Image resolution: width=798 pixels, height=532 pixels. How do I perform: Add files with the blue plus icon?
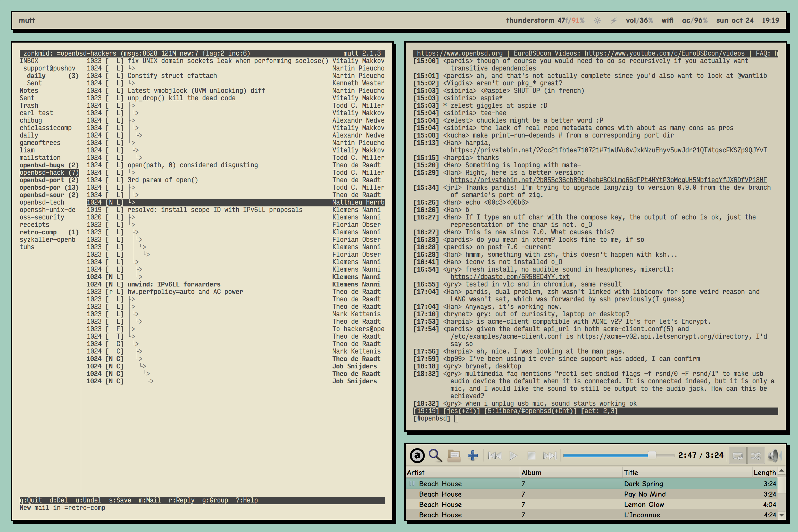tap(473, 455)
